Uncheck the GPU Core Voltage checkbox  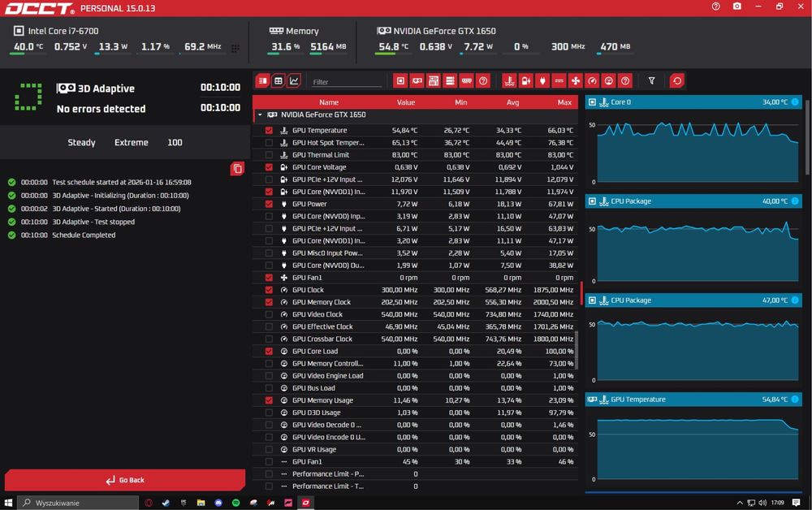[x=269, y=167]
